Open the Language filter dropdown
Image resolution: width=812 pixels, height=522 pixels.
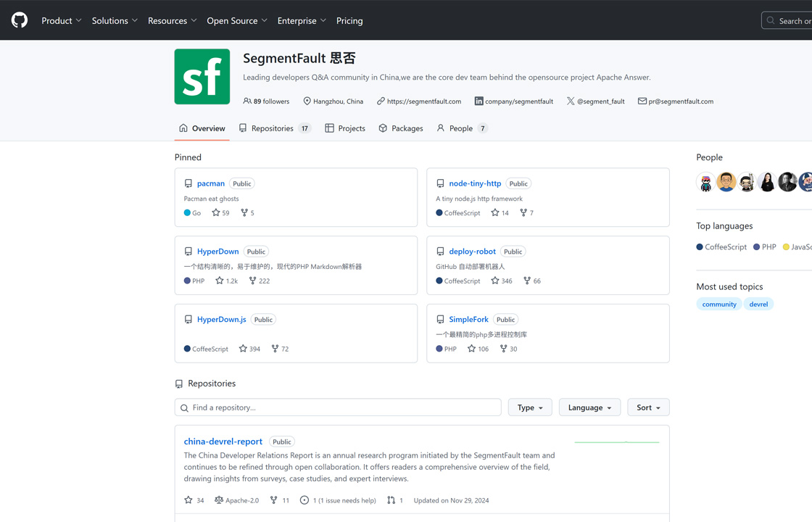point(590,407)
